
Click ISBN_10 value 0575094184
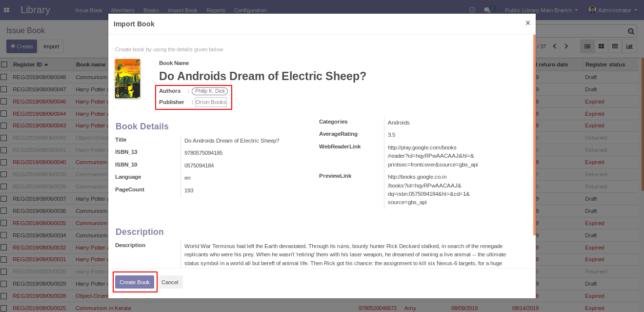point(199,166)
